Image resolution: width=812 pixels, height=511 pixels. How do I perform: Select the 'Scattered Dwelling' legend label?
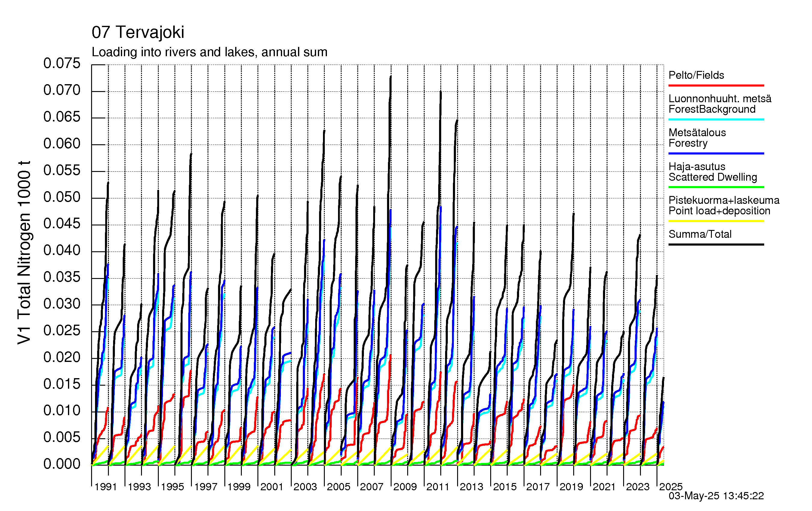coord(712,177)
